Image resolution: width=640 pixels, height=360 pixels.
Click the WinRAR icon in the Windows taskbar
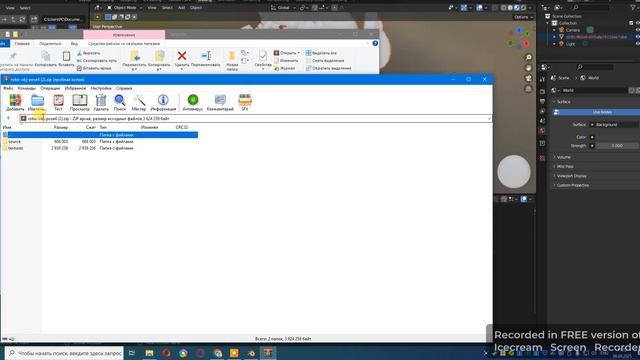click(x=268, y=353)
